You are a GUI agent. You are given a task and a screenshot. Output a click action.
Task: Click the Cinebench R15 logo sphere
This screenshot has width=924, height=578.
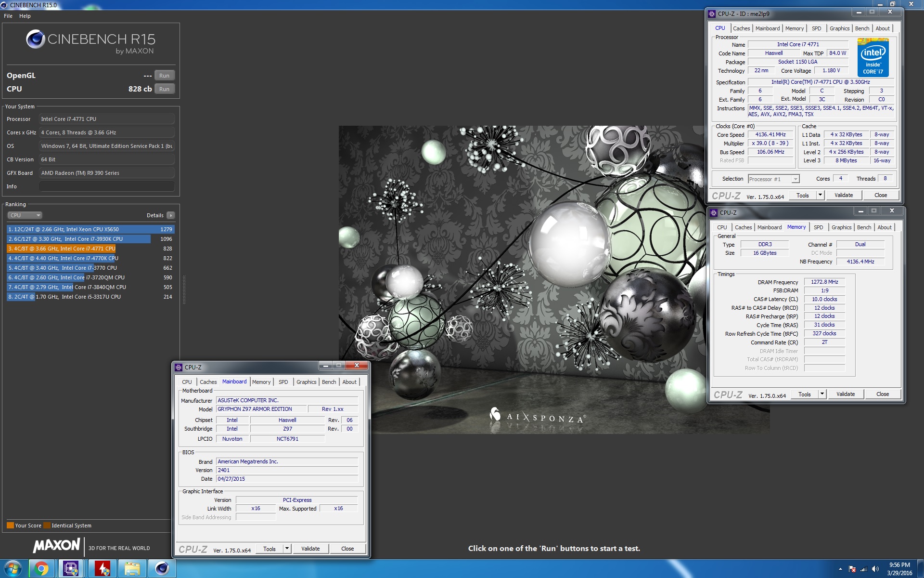click(36, 39)
